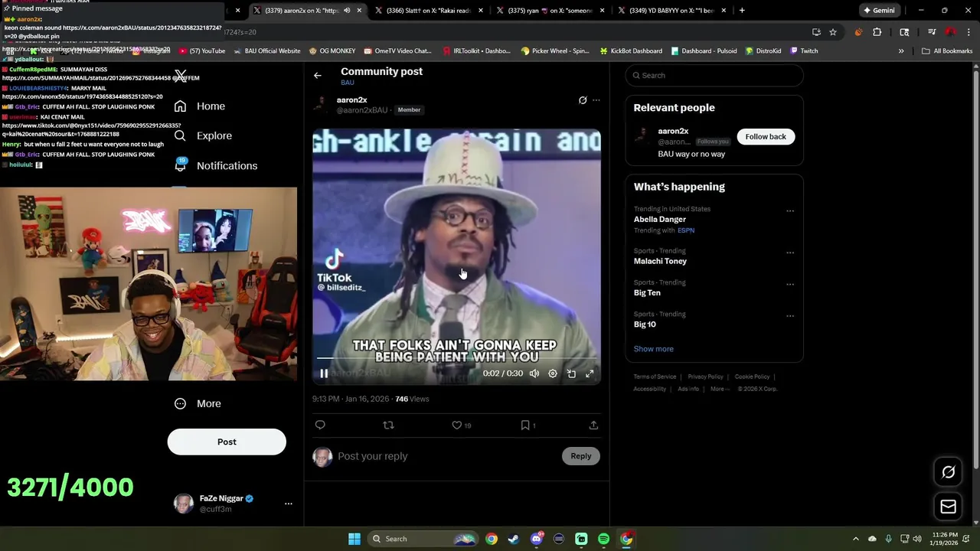Open the All Bookmarks folder
Image resolution: width=980 pixels, height=551 pixels.
(947, 51)
